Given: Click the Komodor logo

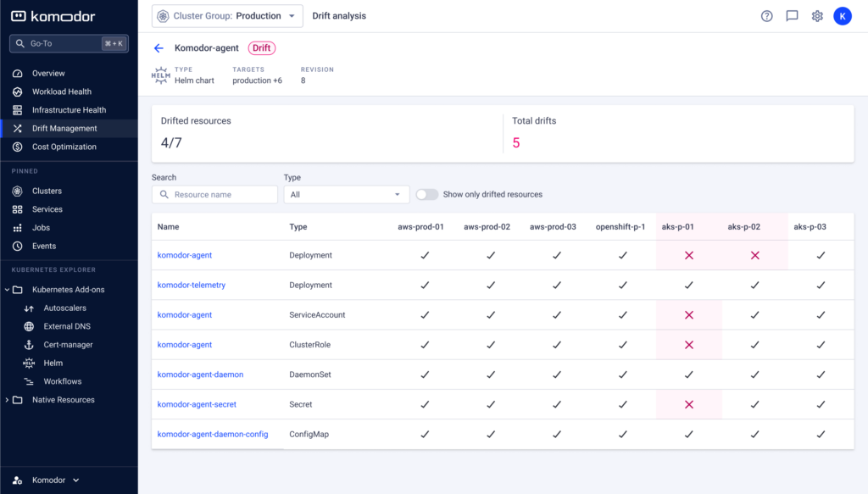Looking at the screenshot, I should [x=53, y=16].
